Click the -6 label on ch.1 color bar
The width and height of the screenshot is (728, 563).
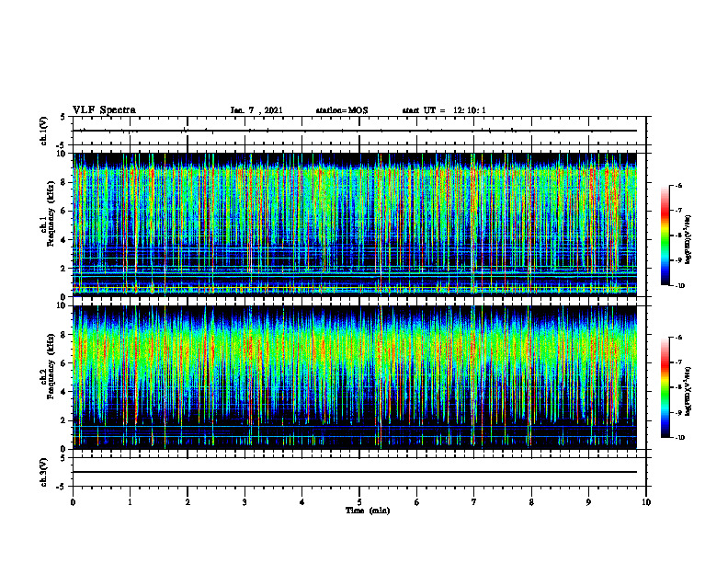tap(678, 185)
